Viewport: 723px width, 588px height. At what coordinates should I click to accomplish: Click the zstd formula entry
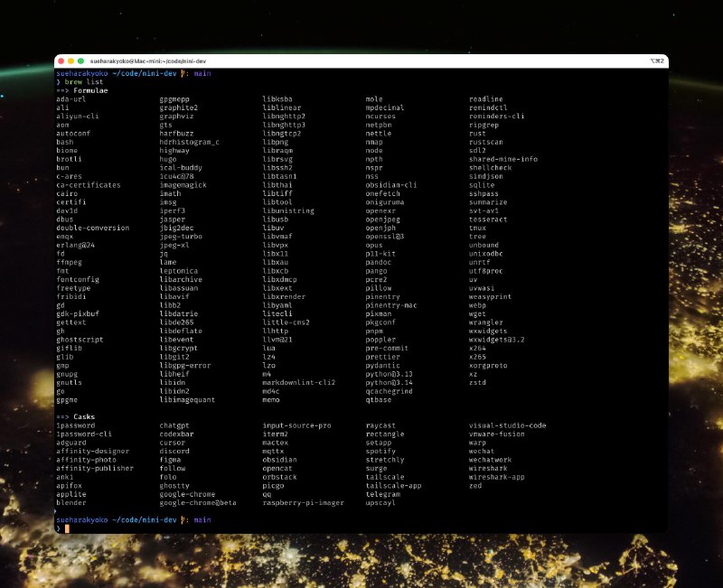coord(477,382)
